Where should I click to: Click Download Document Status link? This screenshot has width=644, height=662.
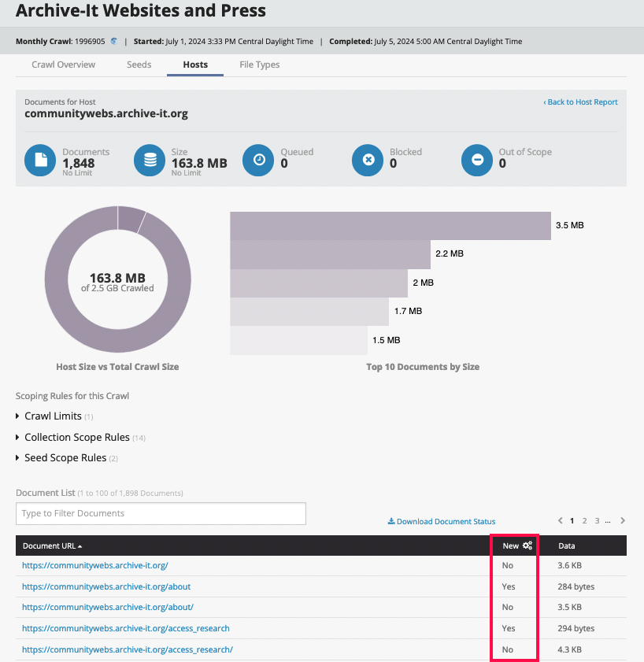[x=442, y=521]
